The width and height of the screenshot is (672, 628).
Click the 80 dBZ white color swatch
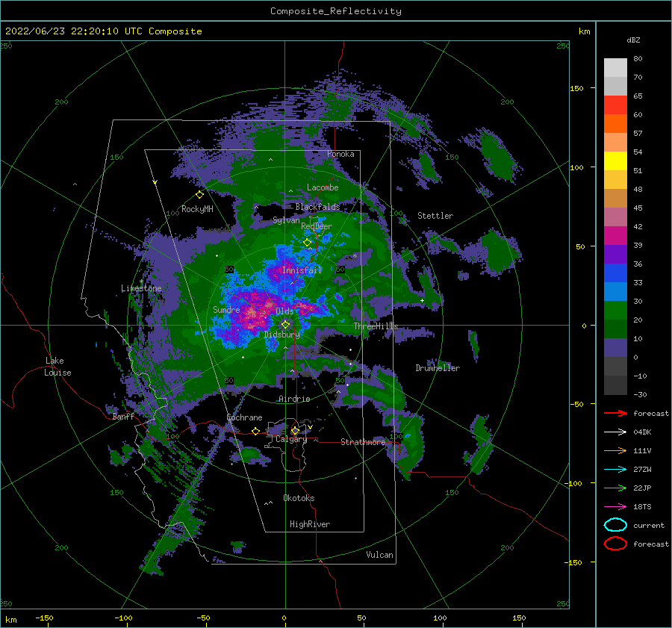pos(615,68)
